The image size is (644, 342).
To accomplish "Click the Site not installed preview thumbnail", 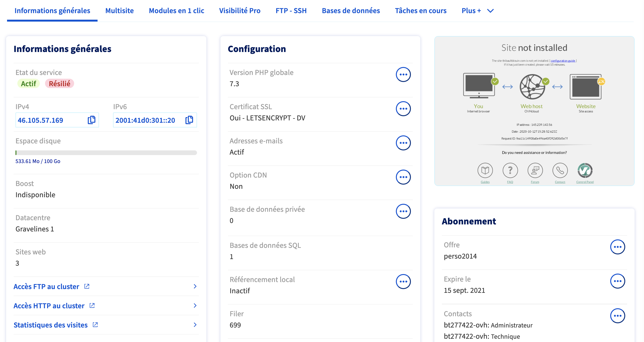I will pos(534,111).
